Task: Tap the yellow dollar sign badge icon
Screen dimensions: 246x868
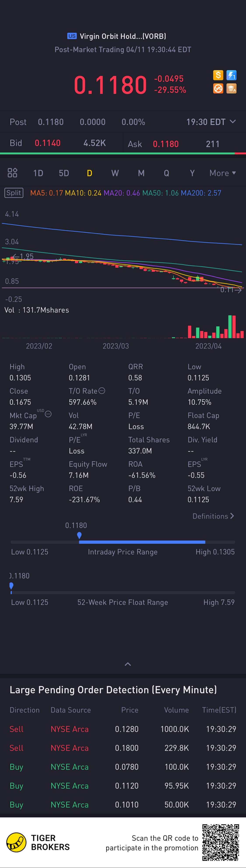Action: 218,75
